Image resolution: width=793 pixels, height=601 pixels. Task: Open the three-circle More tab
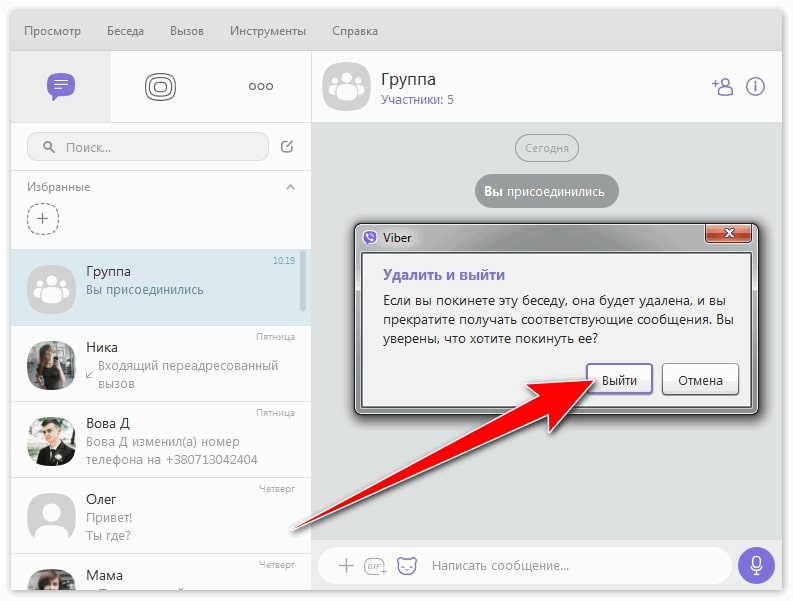pyautogui.click(x=260, y=87)
